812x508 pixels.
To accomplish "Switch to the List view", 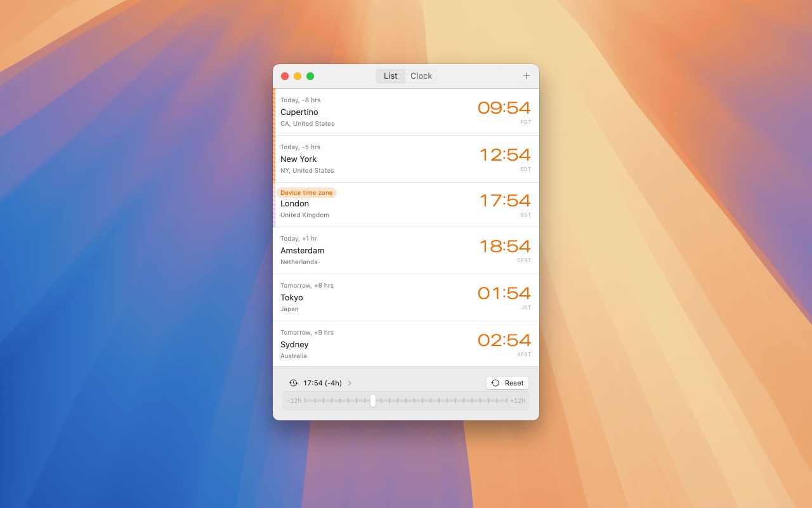I will [391, 76].
